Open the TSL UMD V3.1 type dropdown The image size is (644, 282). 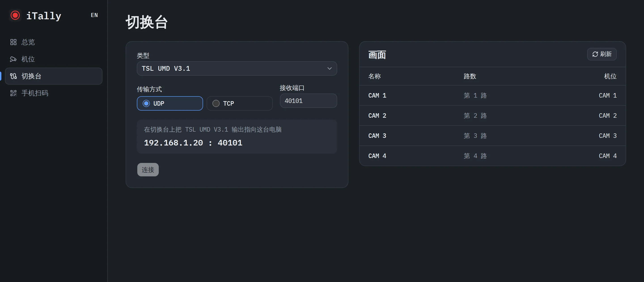pyautogui.click(x=237, y=68)
